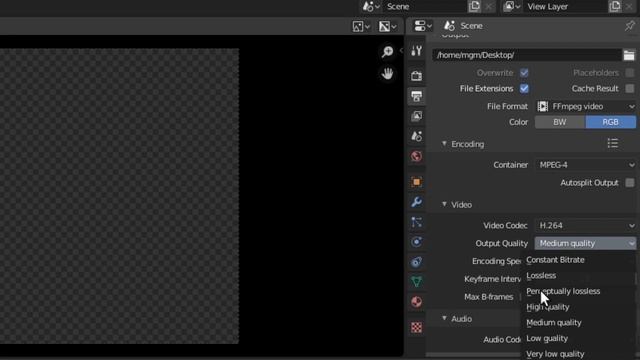Image resolution: width=640 pixels, height=360 pixels.
Task: Open the Object Data properties tab
Action: coord(416,282)
